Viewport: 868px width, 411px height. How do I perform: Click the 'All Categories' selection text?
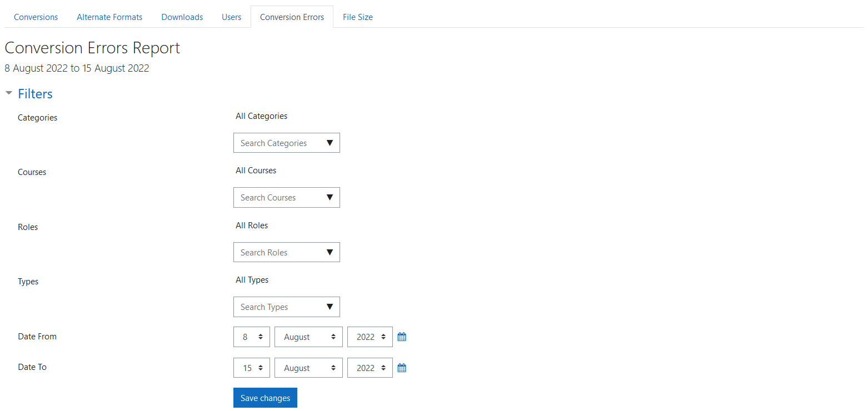pyautogui.click(x=261, y=116)
